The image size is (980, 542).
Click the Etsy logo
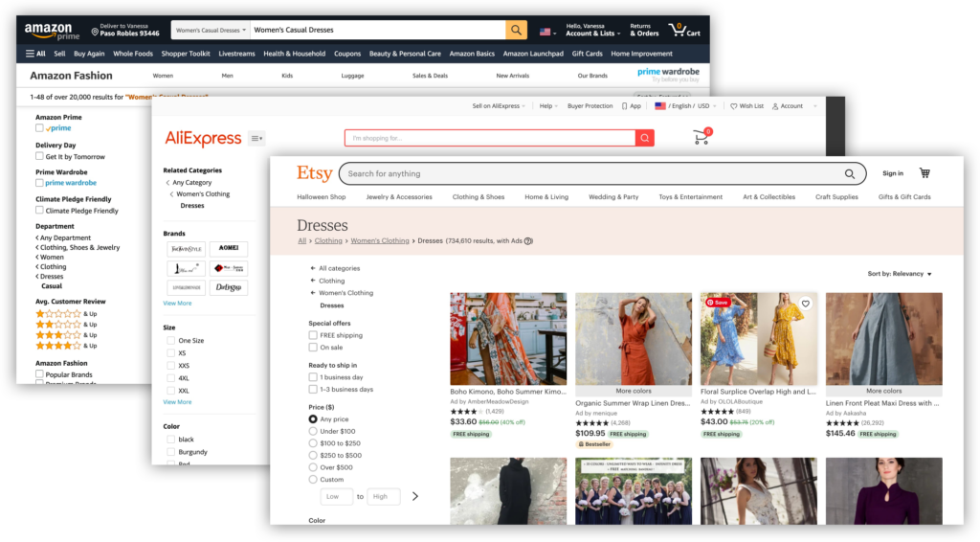[x=314, y=173]
